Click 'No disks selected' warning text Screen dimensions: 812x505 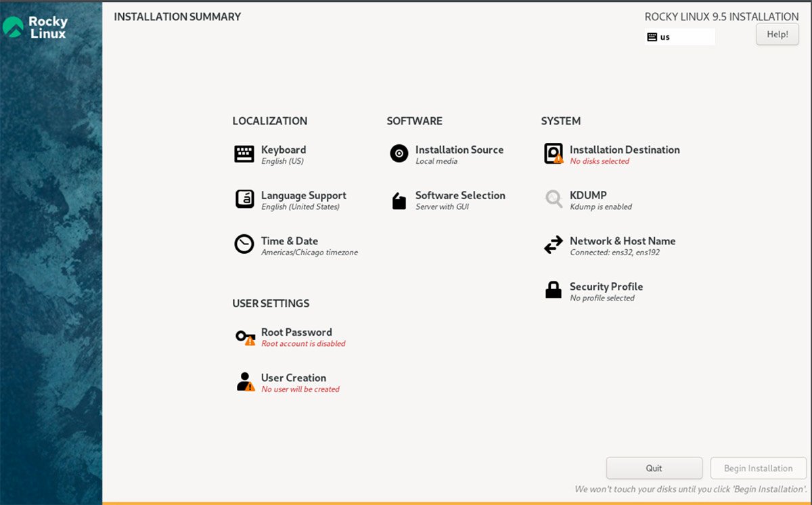(x=600, y=162)
